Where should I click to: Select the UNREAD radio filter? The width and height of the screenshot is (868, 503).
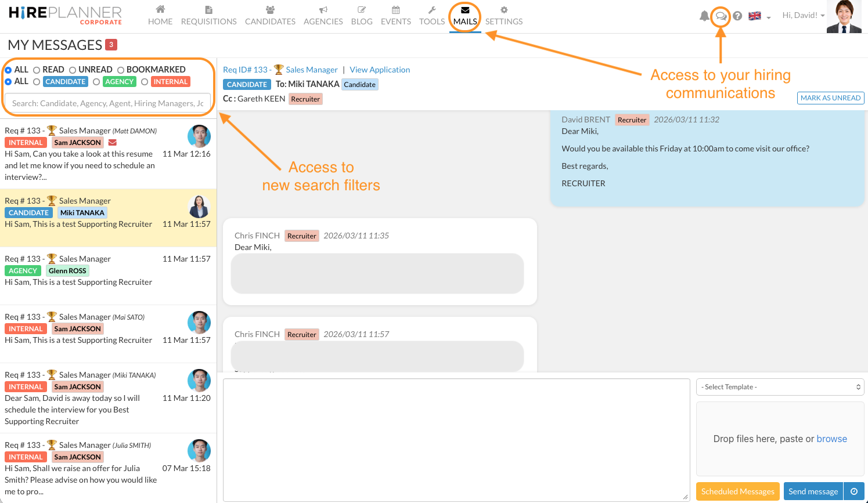pyautogui.click(x=73, y=70)
